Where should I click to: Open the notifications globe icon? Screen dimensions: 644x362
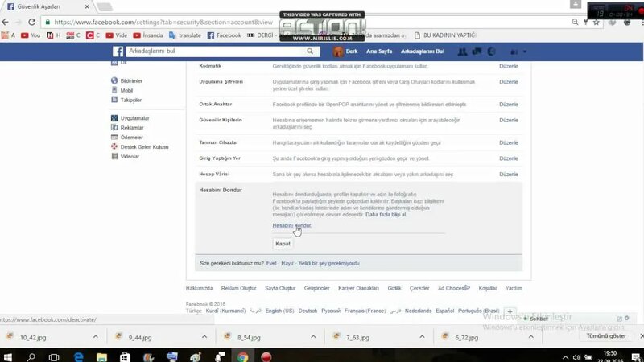click(491, 51)
